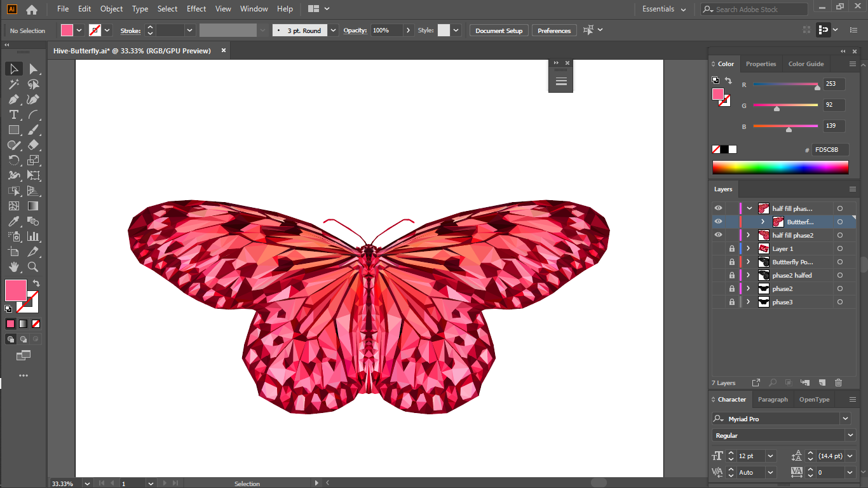
Task: Open the Opacity dropdown arrow
Action: (408, 30)
